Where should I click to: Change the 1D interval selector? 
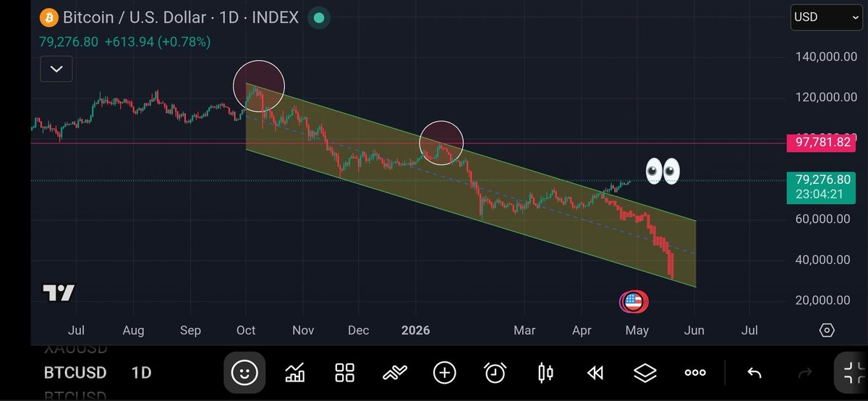[141, 373]
